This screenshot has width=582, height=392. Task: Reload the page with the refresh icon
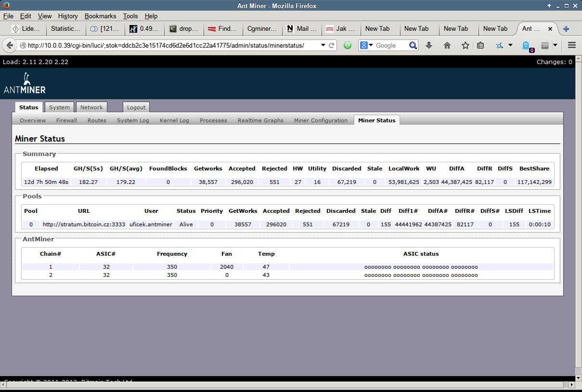point(332,45)
